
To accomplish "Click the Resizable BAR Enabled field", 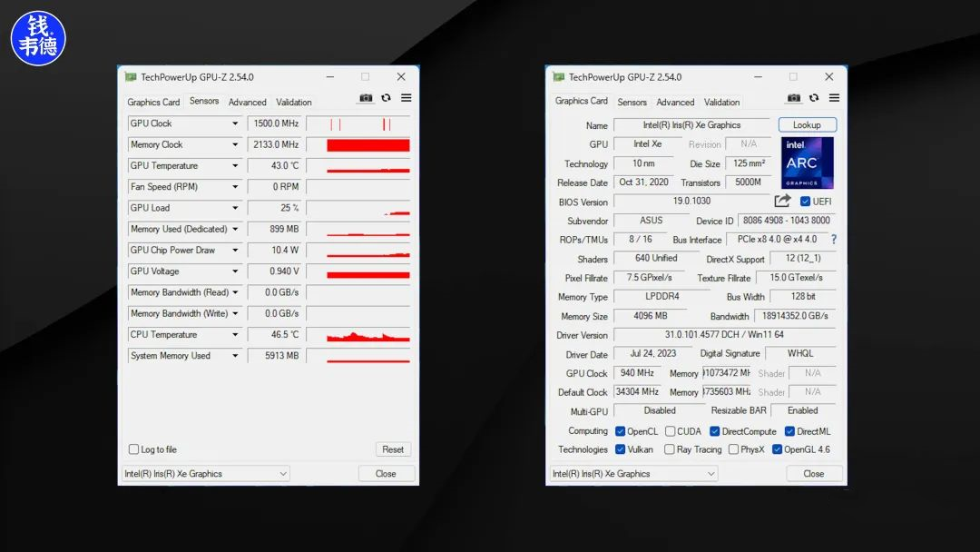I will point(803,410).
